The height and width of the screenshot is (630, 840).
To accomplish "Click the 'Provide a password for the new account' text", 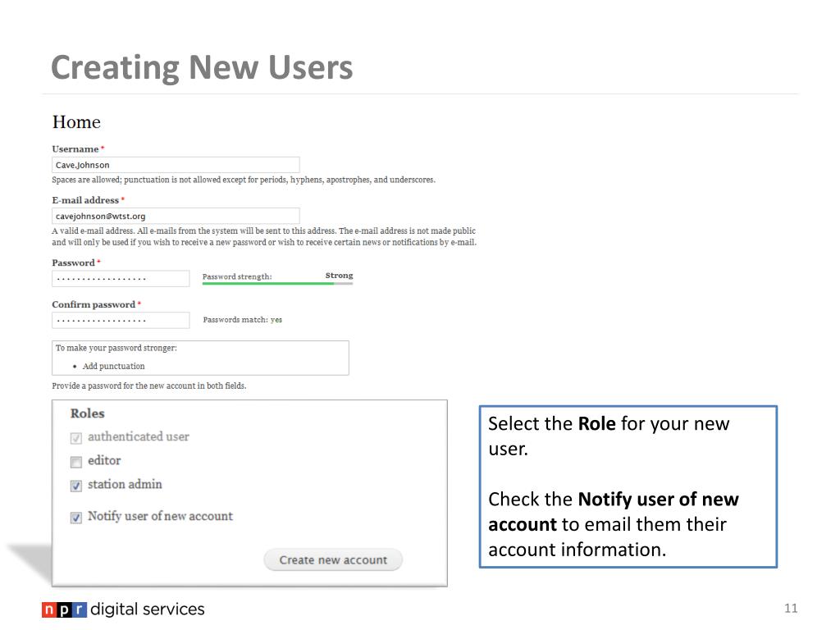I will [x=149, y=386].
